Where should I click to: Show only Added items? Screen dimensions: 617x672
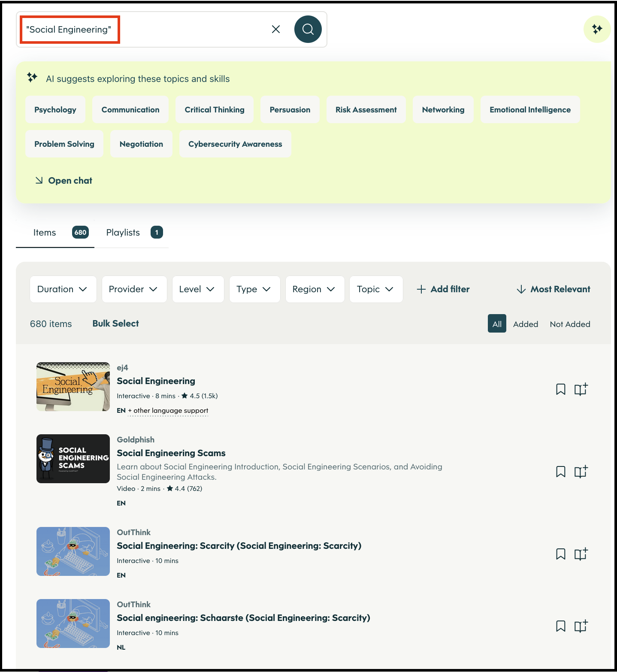pyautogui.click(x=525, y=324)
